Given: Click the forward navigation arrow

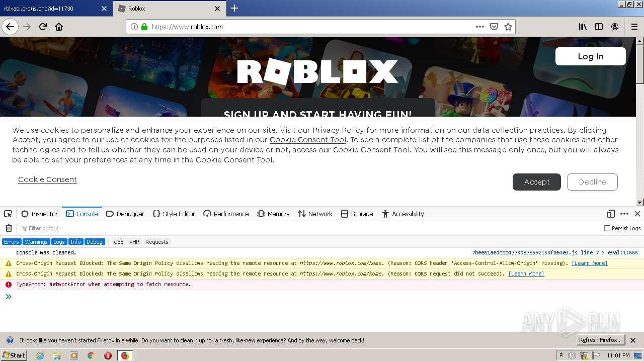Looking at the screenshot, I should 27,27.
